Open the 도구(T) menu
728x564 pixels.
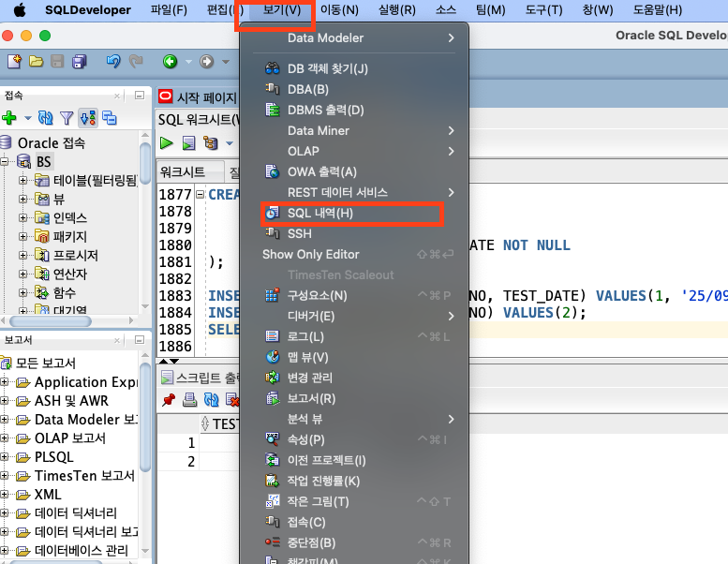click(543, 9)
